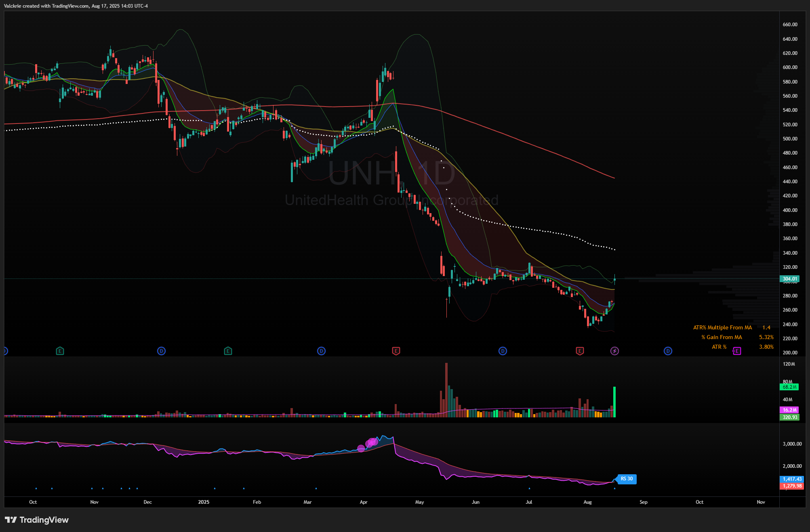This screenshot has height=532, width=810.
Task: Click the 2025 label on time axis
Action: tap(204, 502)
